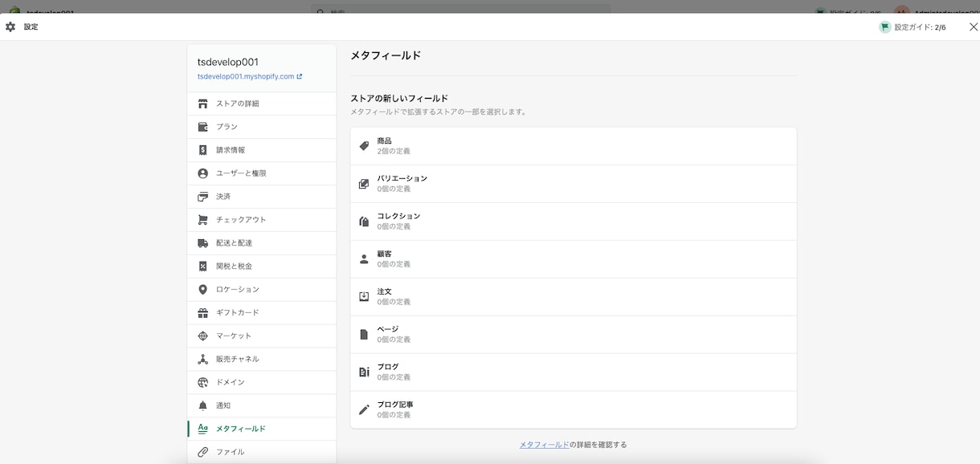
Task: Open 注文 metafield definitions
Action: [574, 297]
